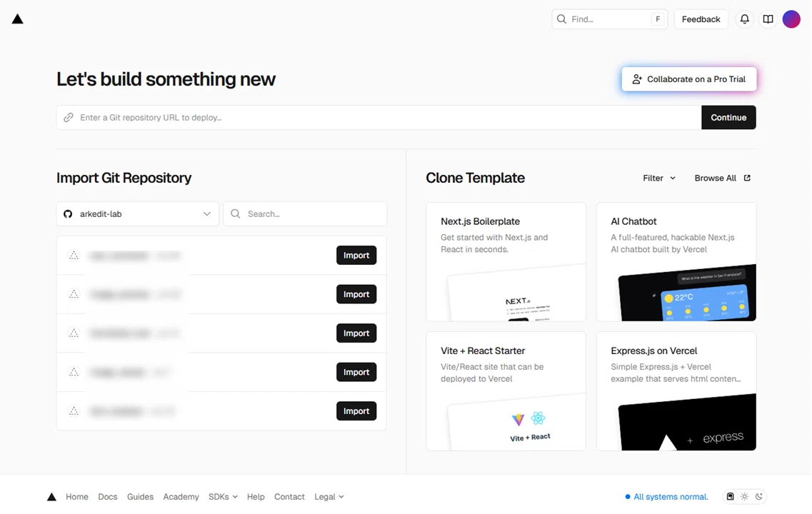This screenshot has width=812, height=514.
Task: Open the notifications bell
Action: click(x=744, y=19)
